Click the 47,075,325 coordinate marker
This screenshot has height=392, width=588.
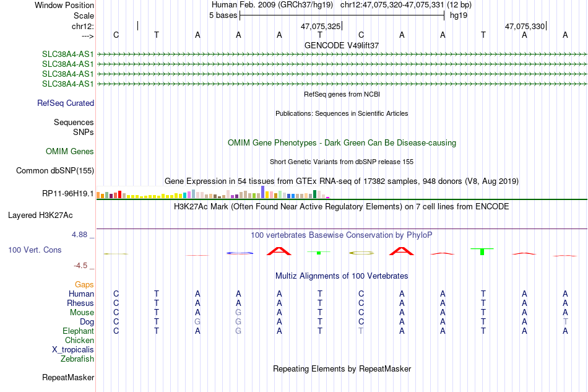coord(321,26)
